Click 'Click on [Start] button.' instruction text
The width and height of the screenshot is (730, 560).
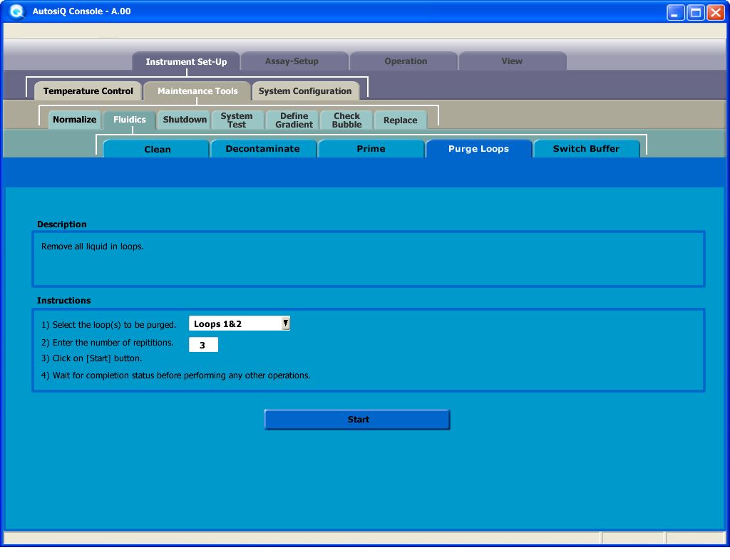click(x=92, y=358)
